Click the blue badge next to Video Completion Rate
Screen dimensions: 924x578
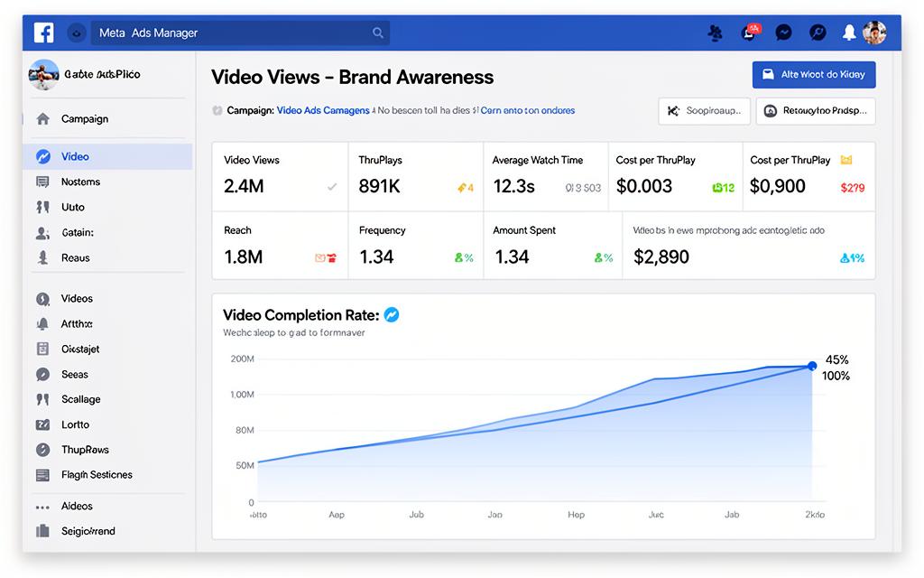(392, 315)
